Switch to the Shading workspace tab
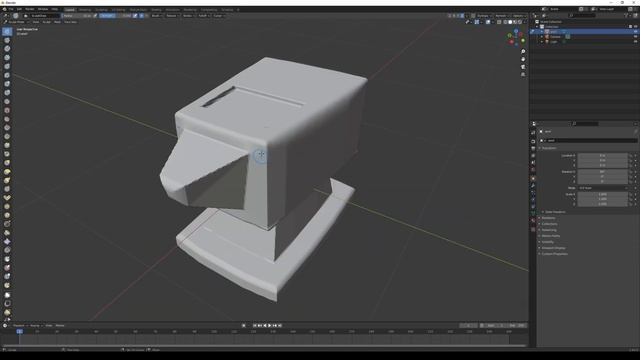 (x=156, y=9)
